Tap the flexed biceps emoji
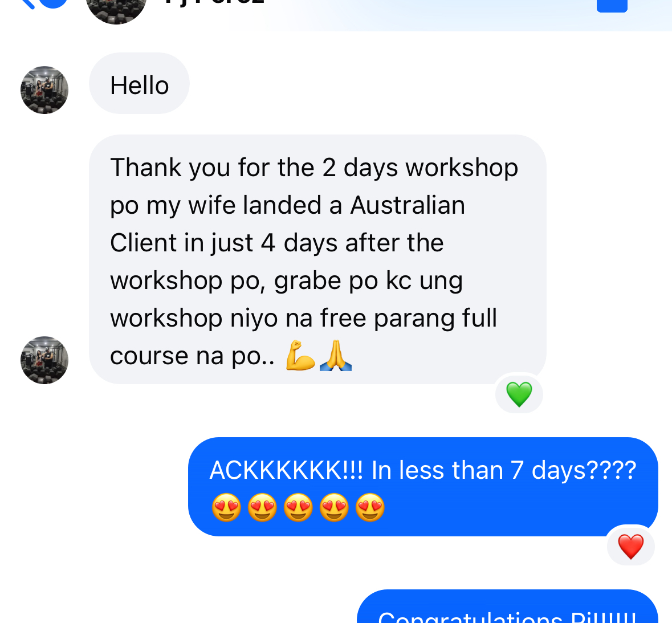 [300, 355]
